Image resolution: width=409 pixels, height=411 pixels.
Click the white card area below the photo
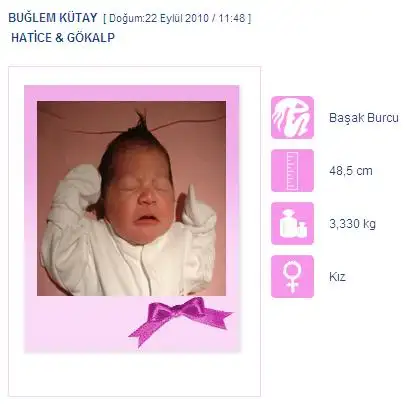[x=134, y=374]
